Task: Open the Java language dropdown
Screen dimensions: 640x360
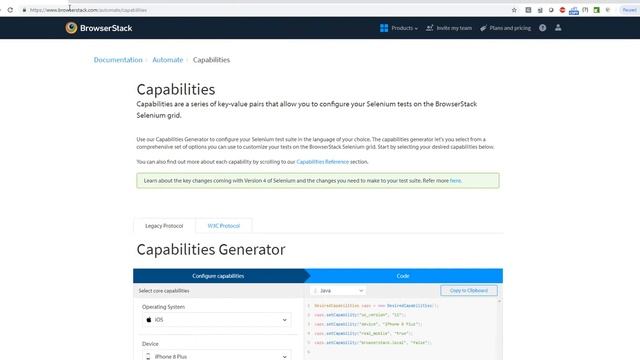Action: pyautogui.click(x=338, y=291)
